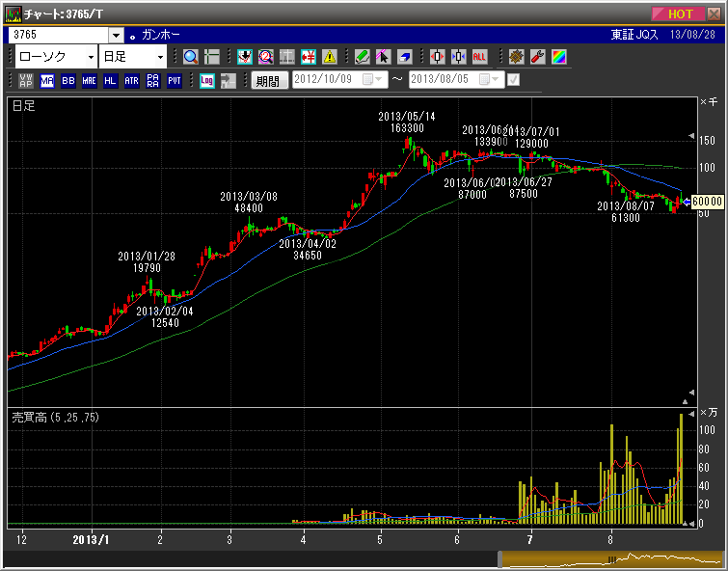Viewport: 728px width, 571px height.
Task: Click the red ALL icon
Action: pos(479,57)
